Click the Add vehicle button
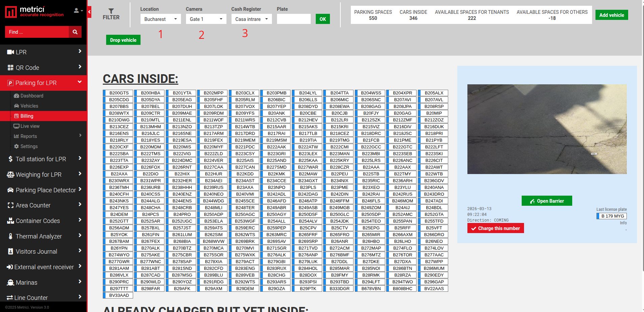This screenshot has width=644, height=312. 612,15
